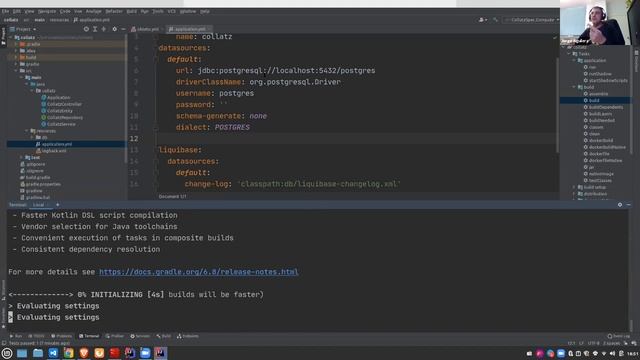Open the VCS menu
The image size is (640, 360).
click(x=171, y=11)
